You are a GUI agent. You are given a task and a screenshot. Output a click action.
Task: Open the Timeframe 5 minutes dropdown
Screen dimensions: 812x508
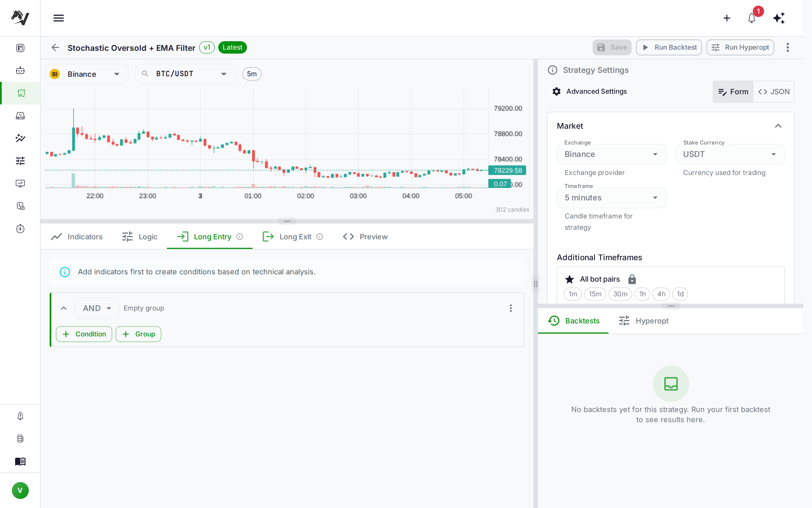tap(611, 198)
